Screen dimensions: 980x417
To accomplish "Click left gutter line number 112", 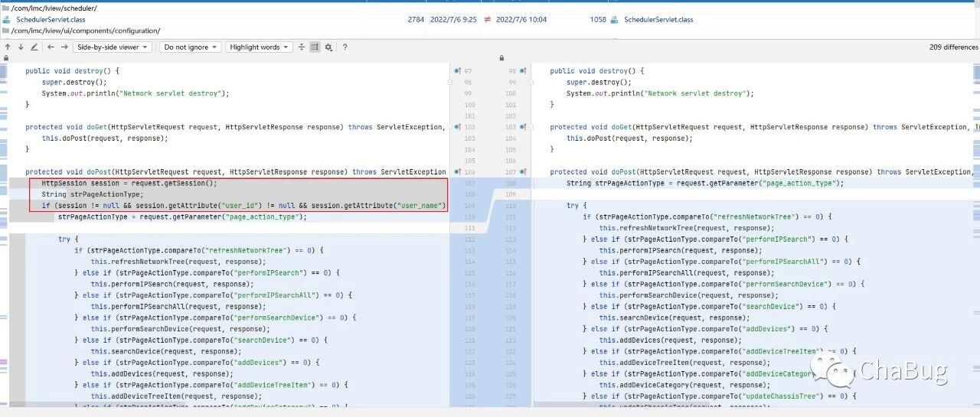I will [469, 239].
